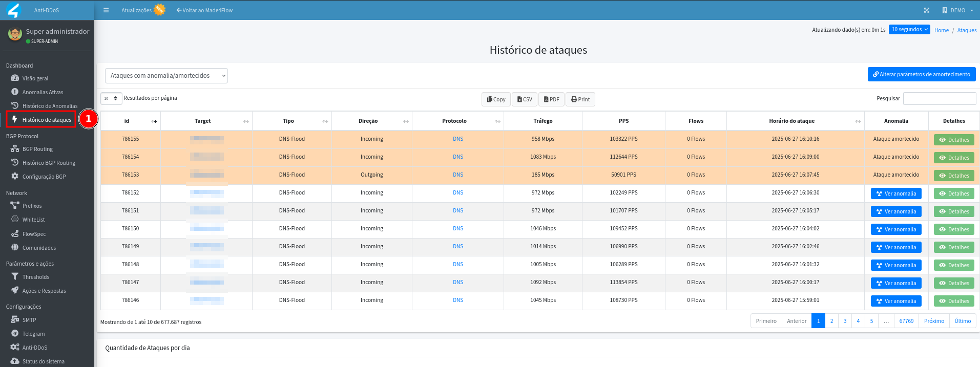Open Detalhes for attack 786155
Screen dimensions: 980x367
(954, 140)
